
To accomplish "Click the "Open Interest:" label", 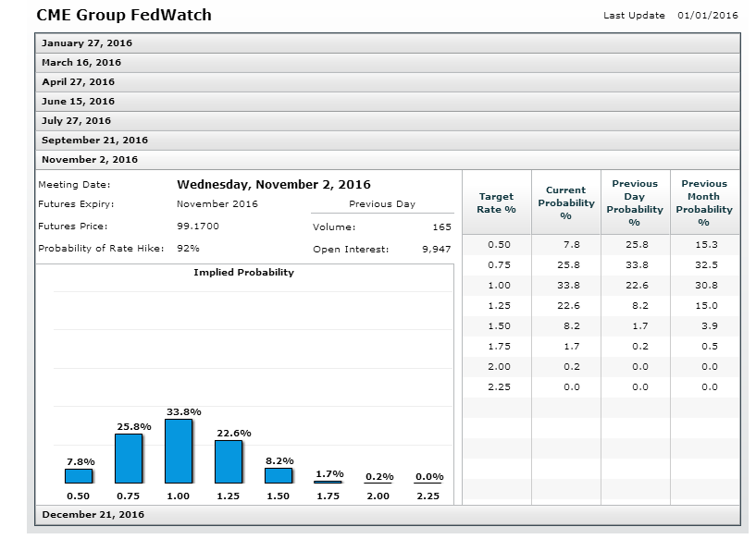I will [351, 249].
